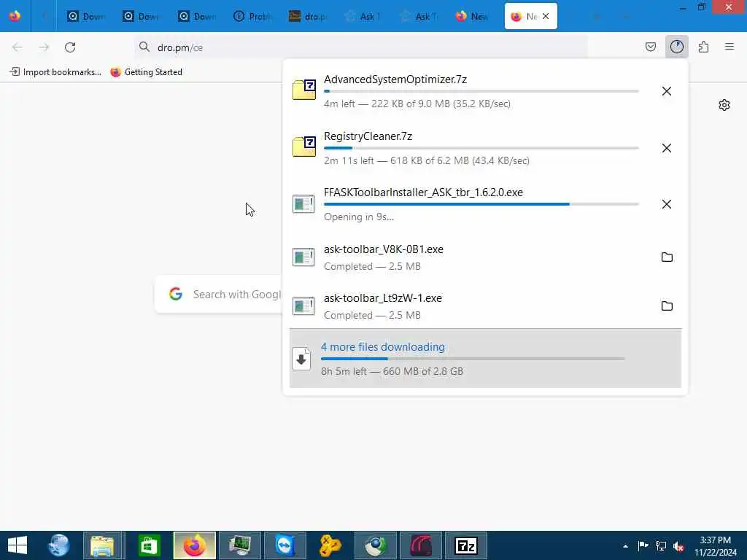
Task: Click the FFASKToolbarInstaller progress bar
Action: point(481,204)
